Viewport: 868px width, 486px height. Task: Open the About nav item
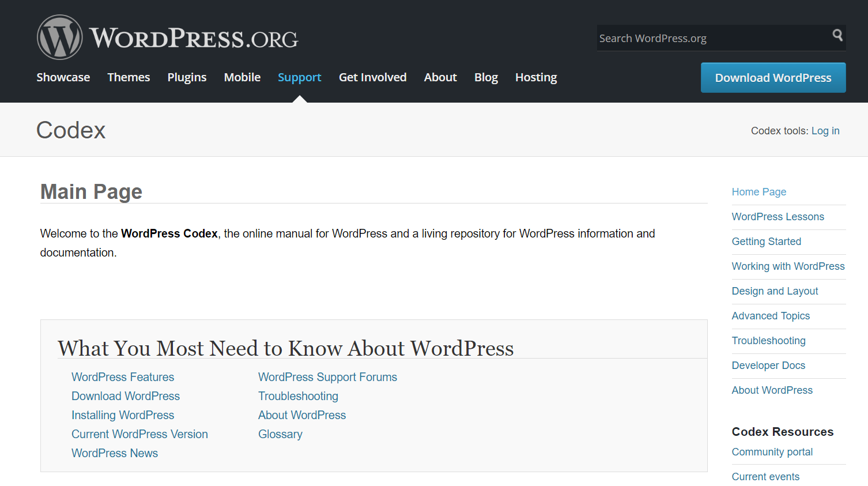coord(440,77)
